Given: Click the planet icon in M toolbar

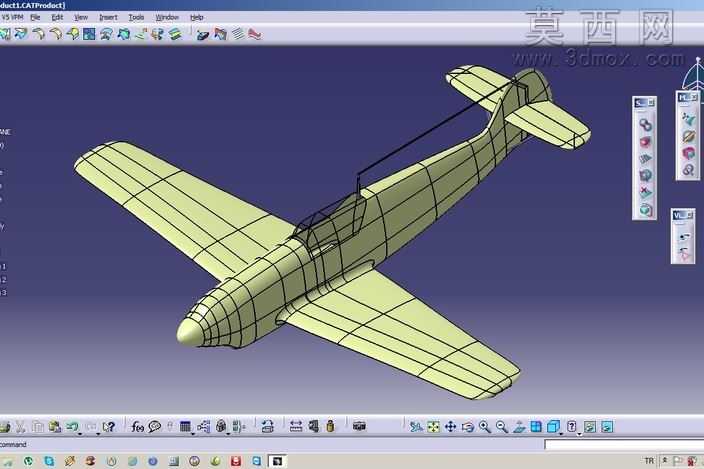Looking at the screenshot, I should 688,136.
